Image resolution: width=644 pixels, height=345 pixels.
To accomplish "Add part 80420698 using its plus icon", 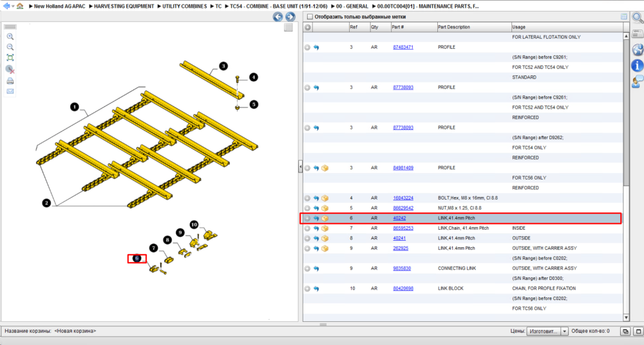I will tap(307, 289).
